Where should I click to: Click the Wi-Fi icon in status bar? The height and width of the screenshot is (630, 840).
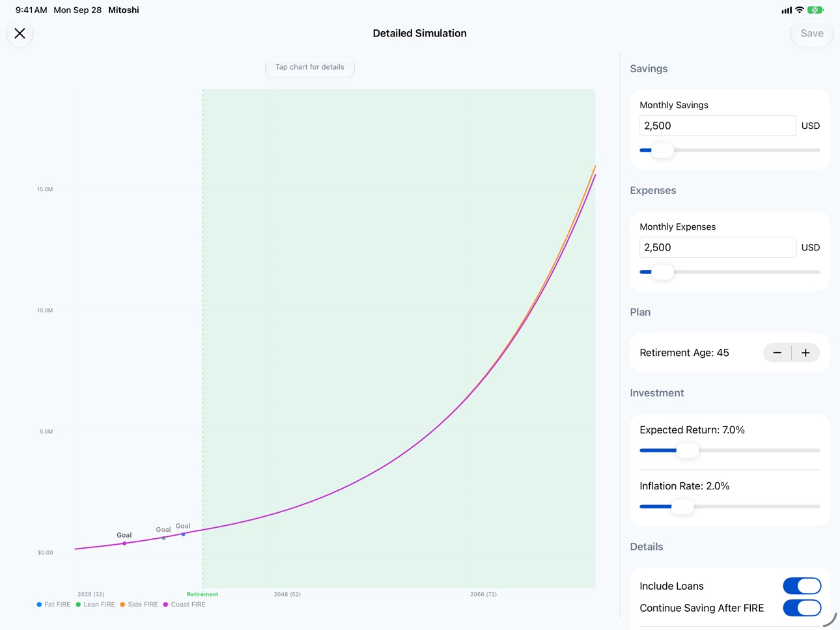point(800,10)
